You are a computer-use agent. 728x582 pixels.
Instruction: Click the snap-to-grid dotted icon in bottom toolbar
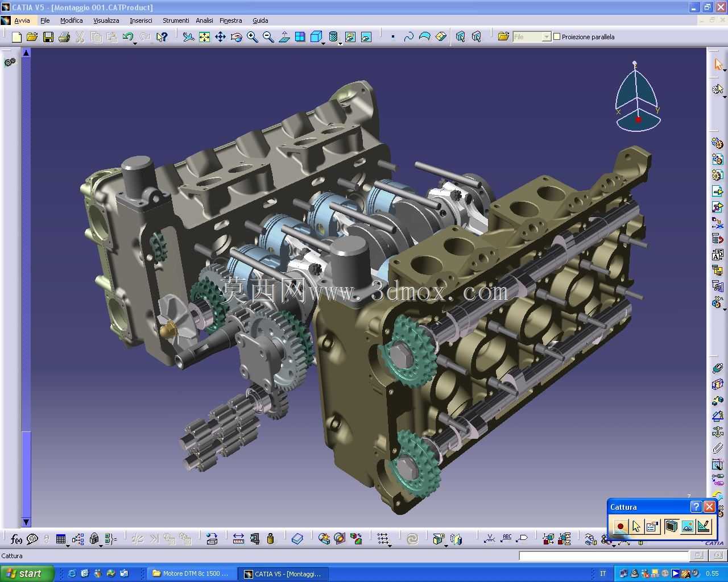[384, 539]
